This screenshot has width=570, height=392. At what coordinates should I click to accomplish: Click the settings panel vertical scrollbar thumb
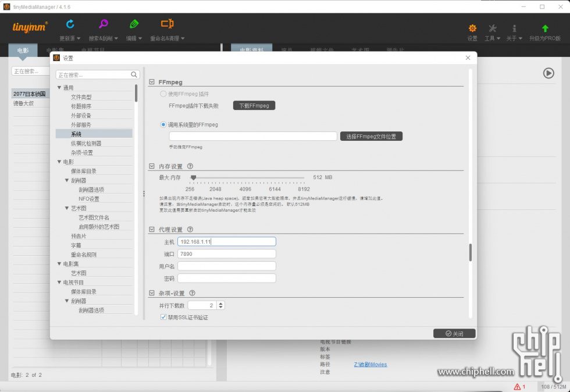click(x=471, y=252)
